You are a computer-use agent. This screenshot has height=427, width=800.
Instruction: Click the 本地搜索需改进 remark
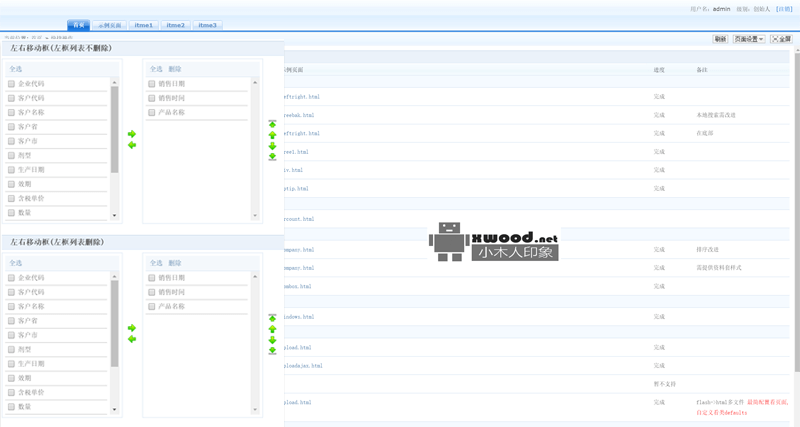point(716,115)
